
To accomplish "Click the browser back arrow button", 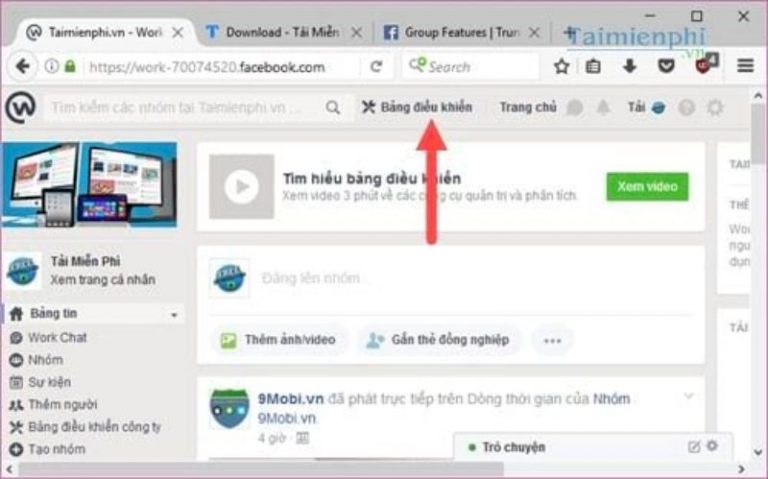I will tap(23, 66).
